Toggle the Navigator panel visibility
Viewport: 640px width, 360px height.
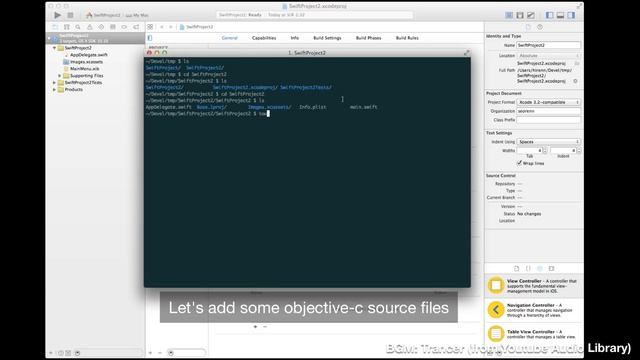tap(550, 15)
